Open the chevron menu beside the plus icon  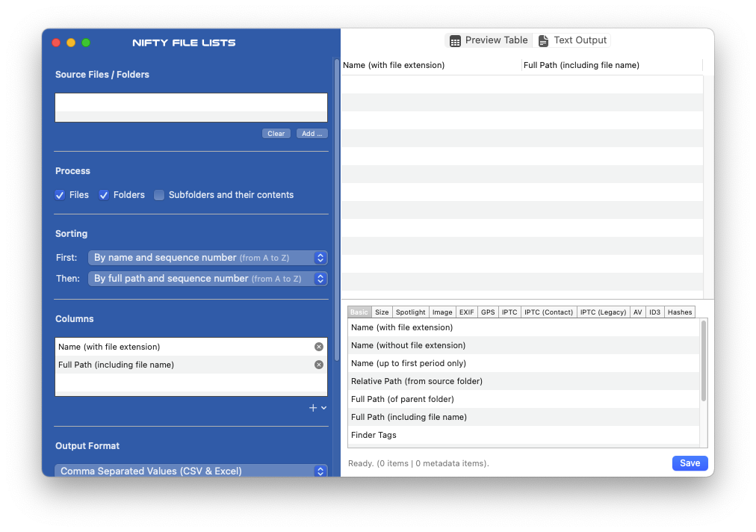(324, 408)
